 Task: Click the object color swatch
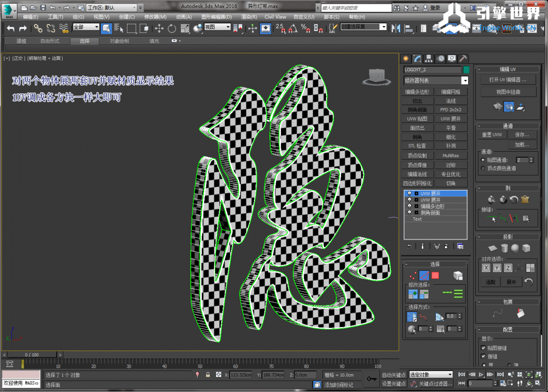[x=466, y=70]
